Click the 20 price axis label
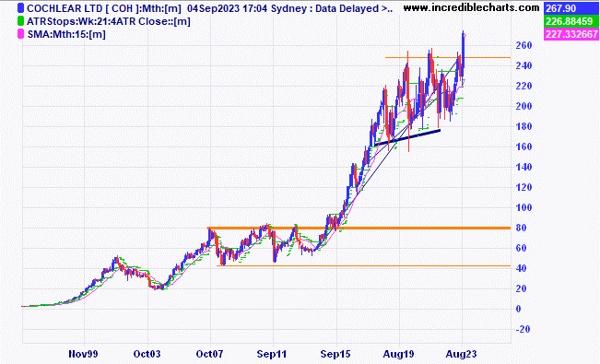The width and height of the screenshot is (600, 364). 521,289
